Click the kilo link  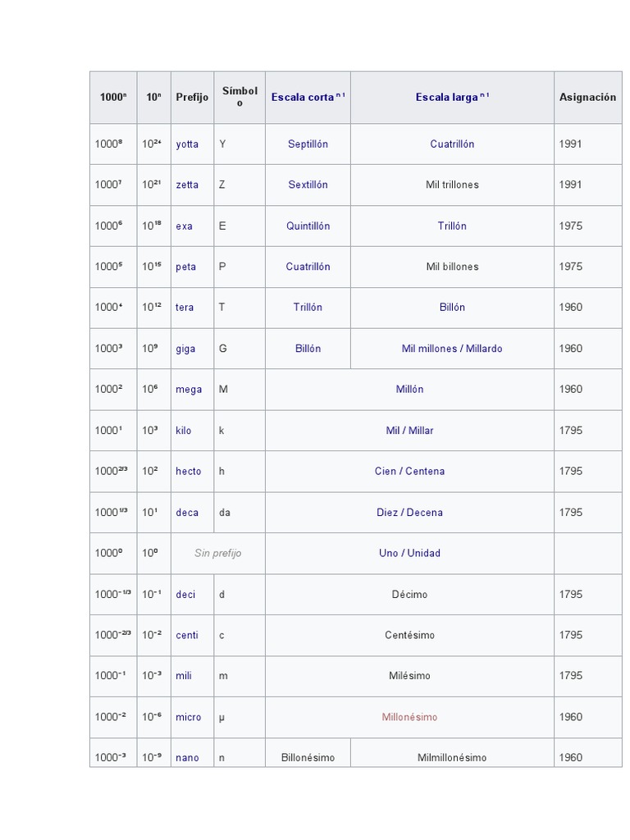(184, 431)
